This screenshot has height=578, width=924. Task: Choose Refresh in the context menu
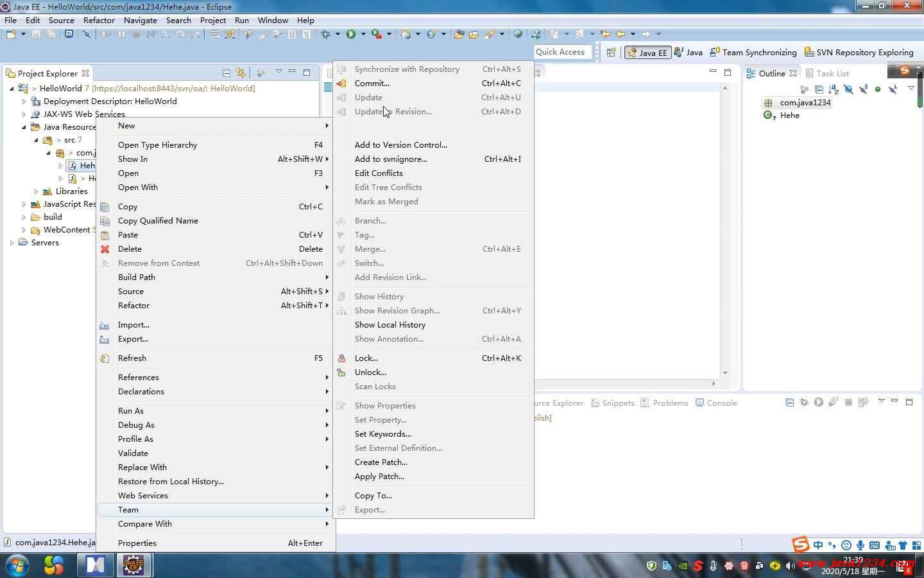(215, 358)
